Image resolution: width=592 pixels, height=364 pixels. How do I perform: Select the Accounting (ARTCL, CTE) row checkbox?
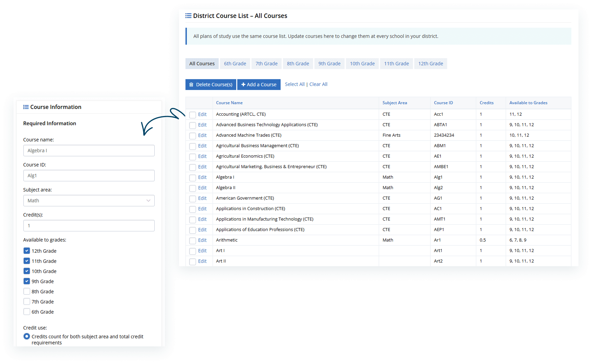(x=193, y=115)
